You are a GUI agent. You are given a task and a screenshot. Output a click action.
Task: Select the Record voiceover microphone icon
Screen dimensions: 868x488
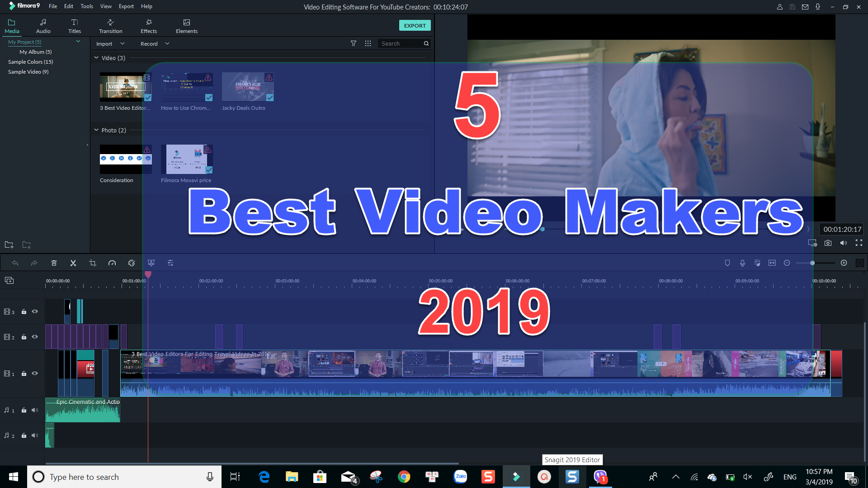click(x=742, y=263)
